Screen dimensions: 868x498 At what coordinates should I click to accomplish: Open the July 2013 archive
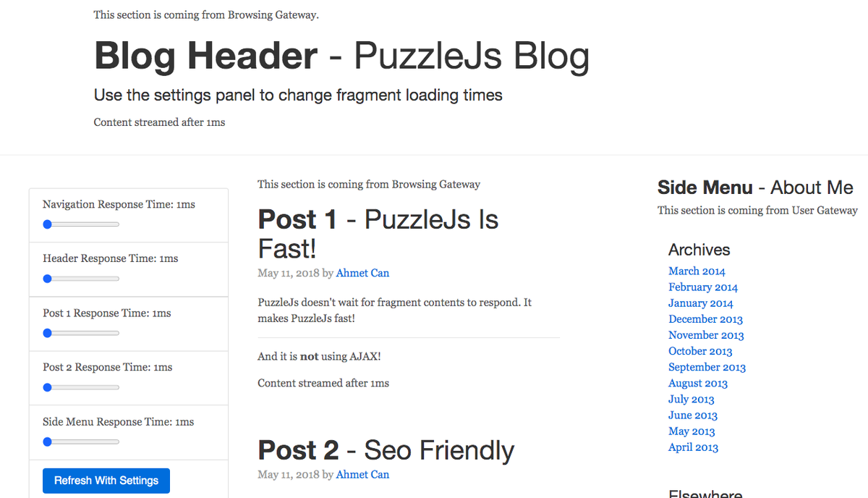click(x=691, y=400)
